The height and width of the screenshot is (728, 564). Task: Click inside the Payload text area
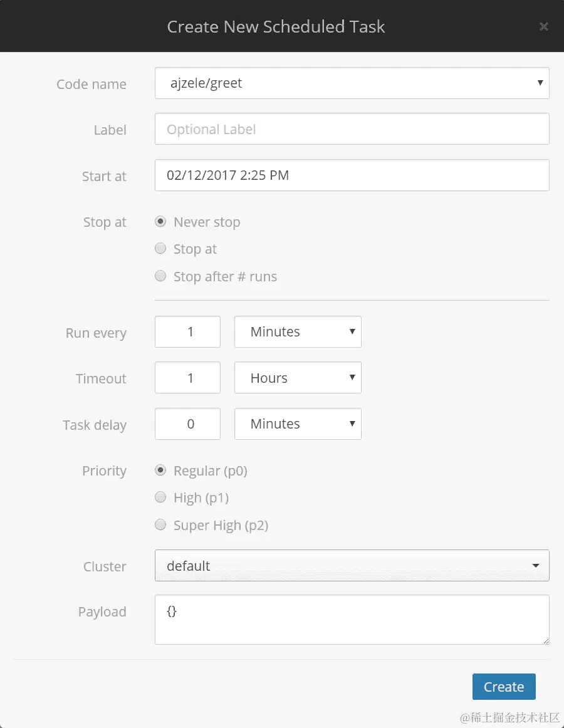pos(352,619)
